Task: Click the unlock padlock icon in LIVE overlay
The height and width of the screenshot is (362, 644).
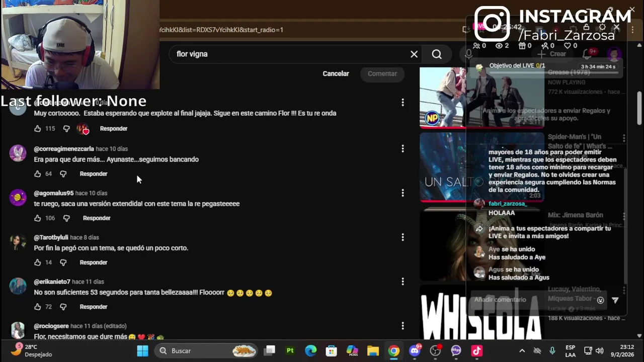Action: tap(586, 27)
